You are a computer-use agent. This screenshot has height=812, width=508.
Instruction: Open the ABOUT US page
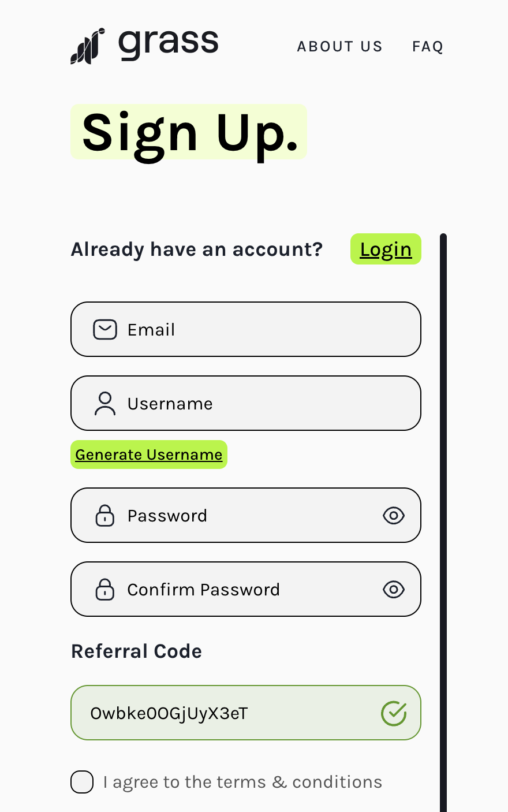pyautogui.click(x=339, y=46)
